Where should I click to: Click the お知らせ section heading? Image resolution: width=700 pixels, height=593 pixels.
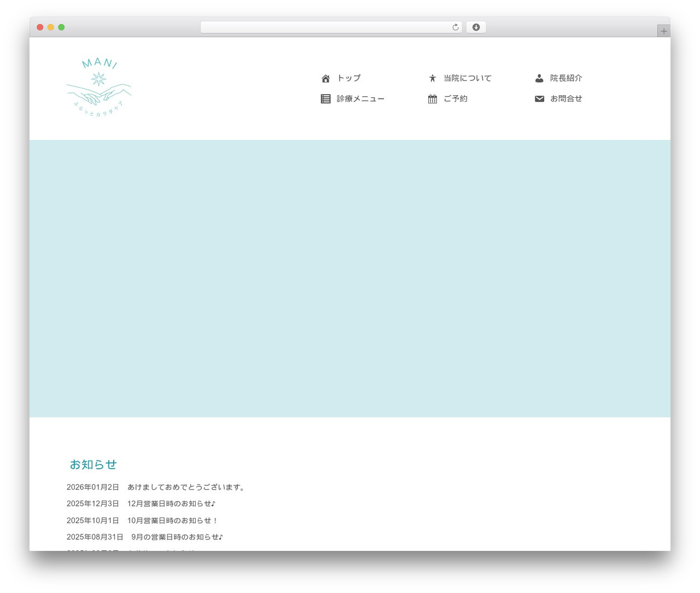coord(93,464)
